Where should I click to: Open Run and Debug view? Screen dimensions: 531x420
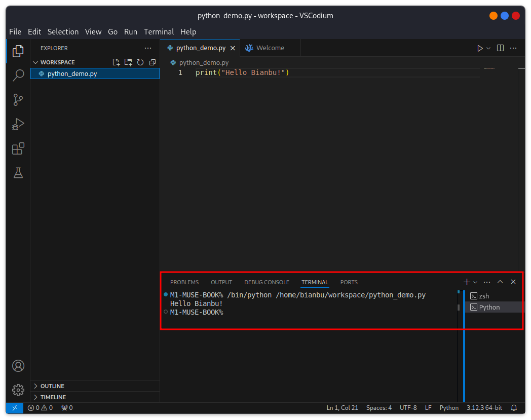[18, 124]
